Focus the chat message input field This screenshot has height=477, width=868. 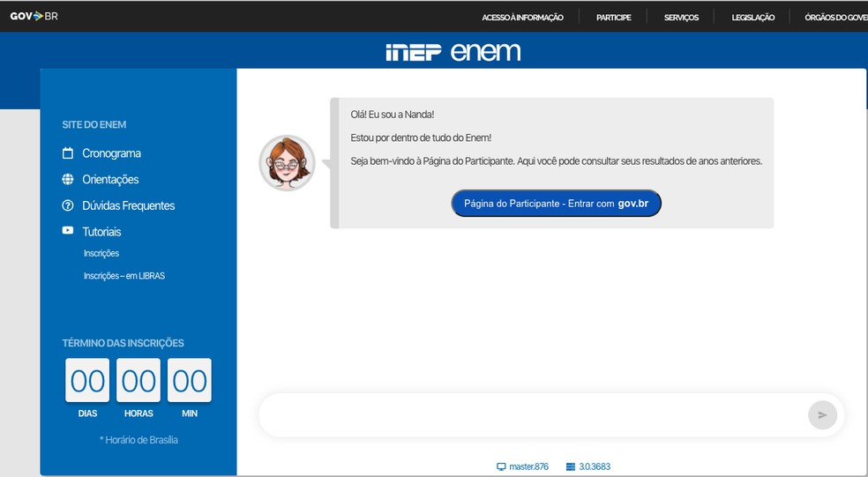[529, 415]
